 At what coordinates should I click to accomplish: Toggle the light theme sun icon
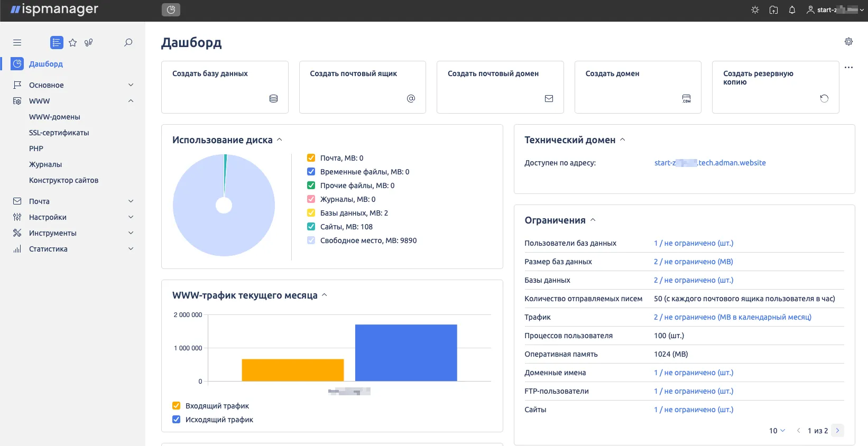755,10
